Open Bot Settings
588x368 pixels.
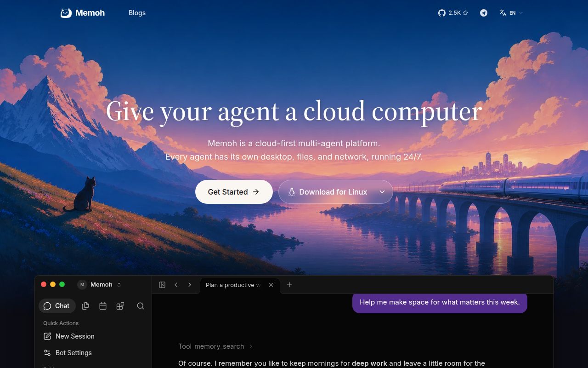[x=93, y=353]
